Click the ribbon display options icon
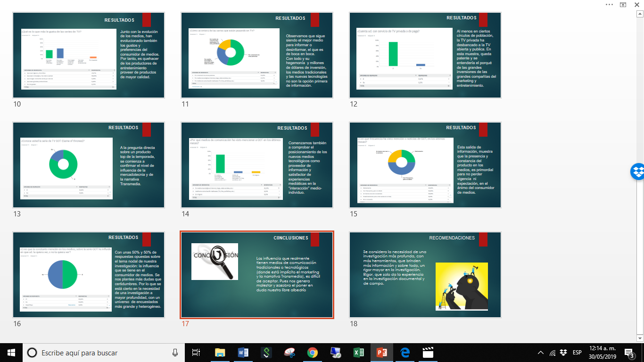 point(623,4)
